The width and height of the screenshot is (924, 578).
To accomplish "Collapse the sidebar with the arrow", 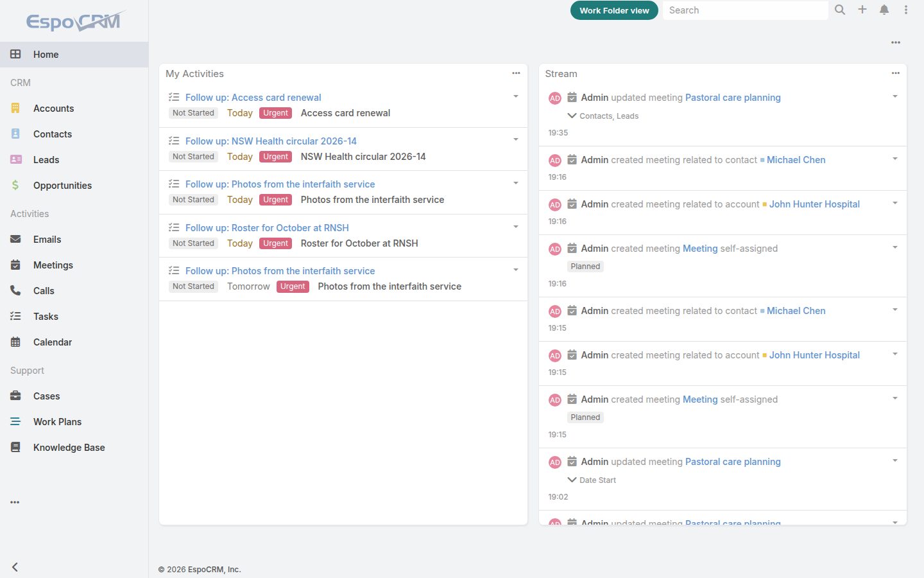I will pyautogui.click(x=15, y=567).
